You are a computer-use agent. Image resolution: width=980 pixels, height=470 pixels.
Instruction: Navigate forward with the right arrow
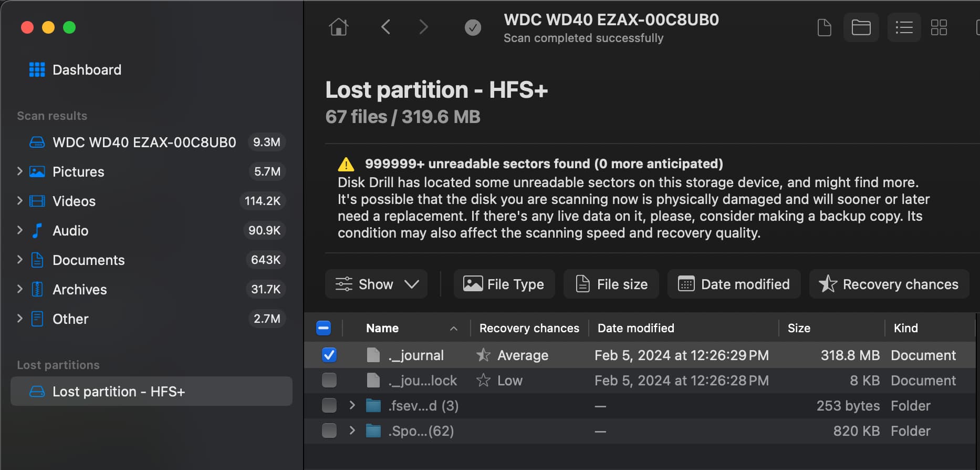tap(423, 27)
